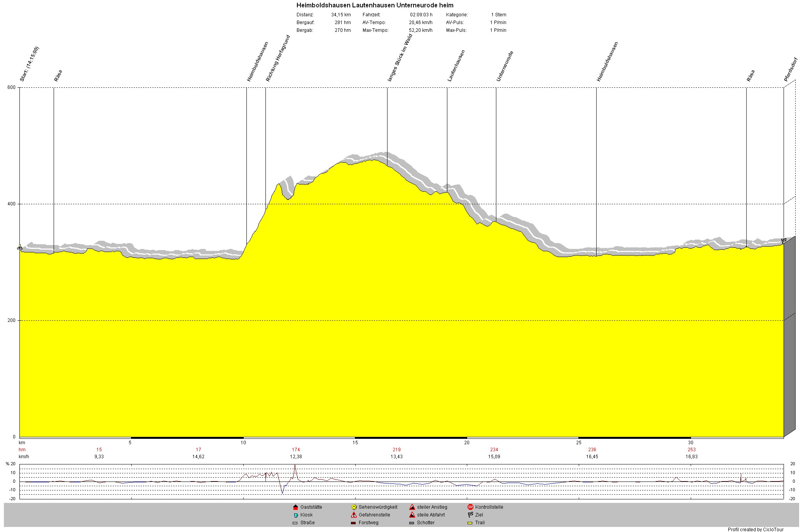Click the red hm value 234
This screenshot has width=803, height=532.
tap(494, 450)
